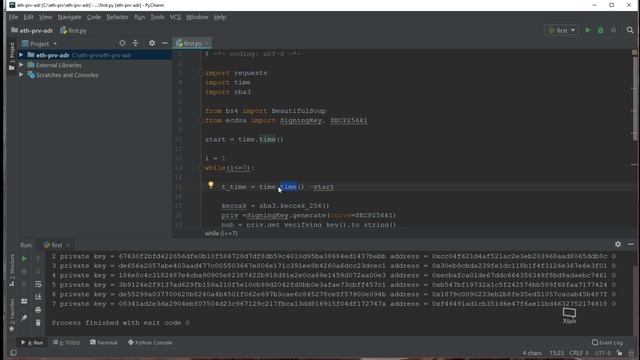Open the 'first' run configuration dropdown
This screenshot has width=640, height=360.
click(x=562, y=30)
